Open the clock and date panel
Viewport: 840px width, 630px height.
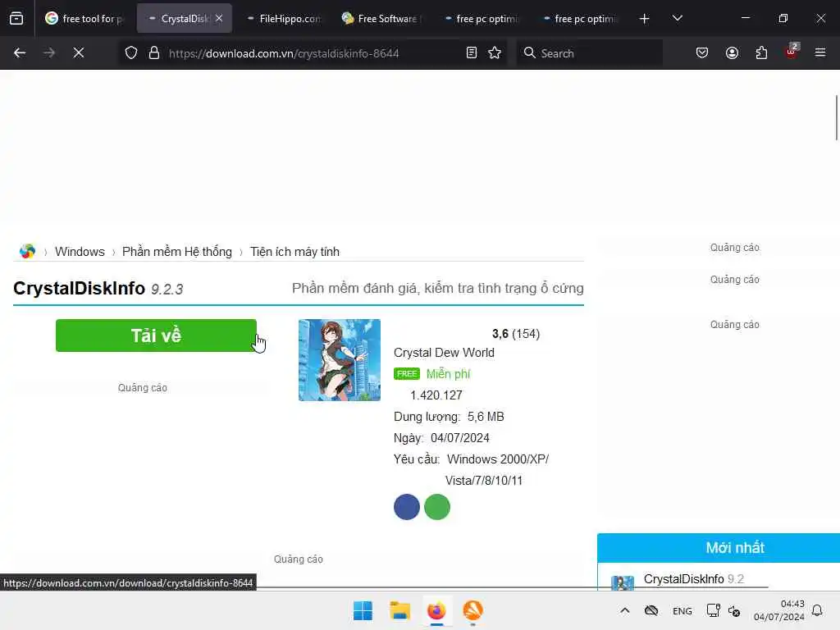[x=779, y=610]
